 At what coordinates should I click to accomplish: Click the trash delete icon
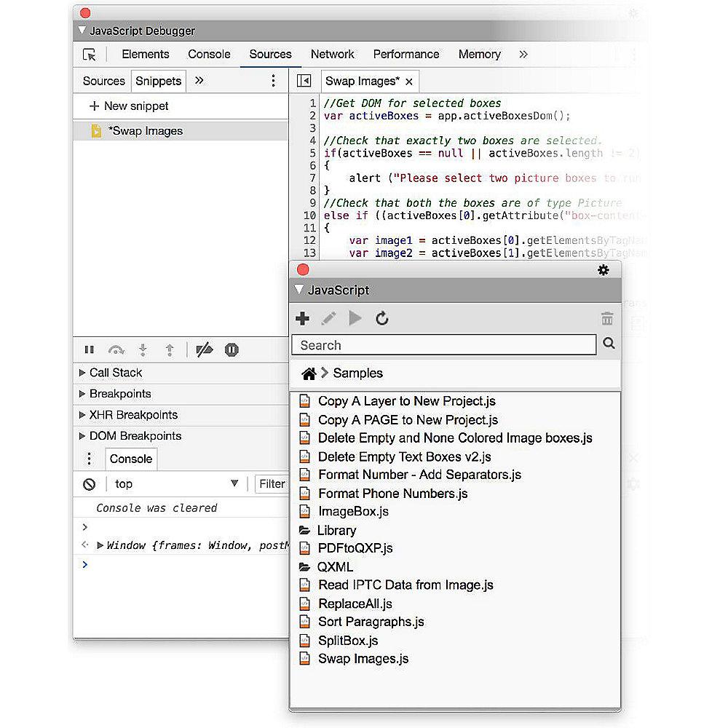coord(607,319)
